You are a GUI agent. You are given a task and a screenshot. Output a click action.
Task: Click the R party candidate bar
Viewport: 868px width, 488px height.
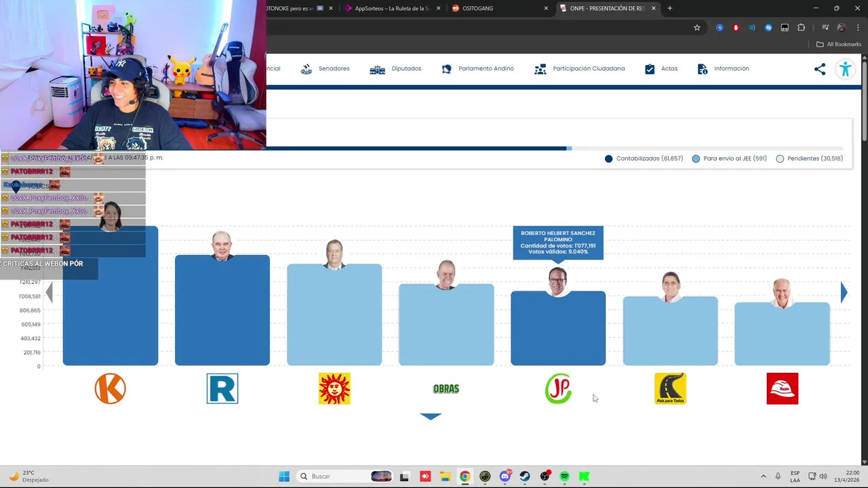(x=222, y=310)
